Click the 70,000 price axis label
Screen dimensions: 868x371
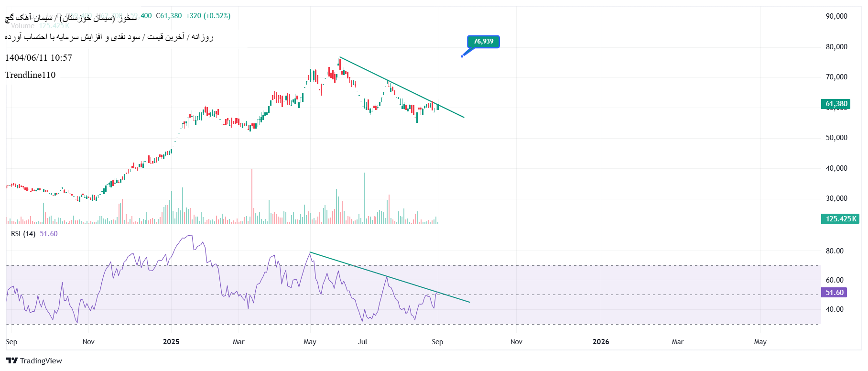pyautogui.click(x=836, y=77)
